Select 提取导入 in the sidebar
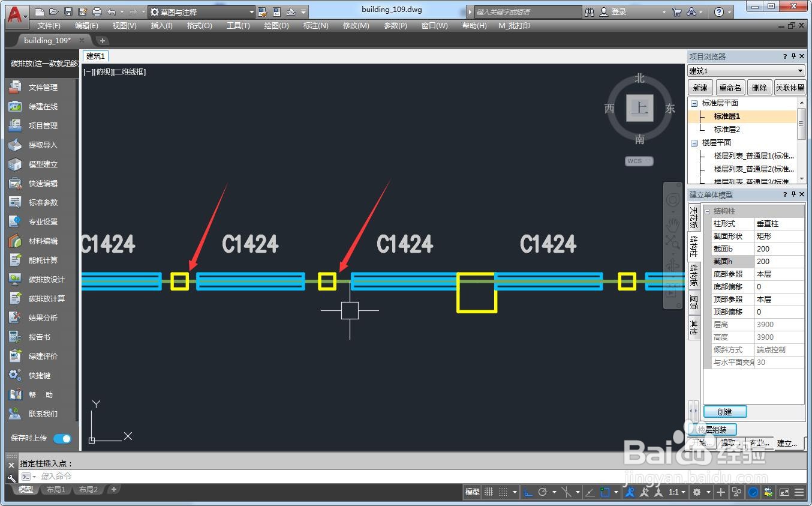This screenshot has height=506, width=812. click(x=40, y=145)
